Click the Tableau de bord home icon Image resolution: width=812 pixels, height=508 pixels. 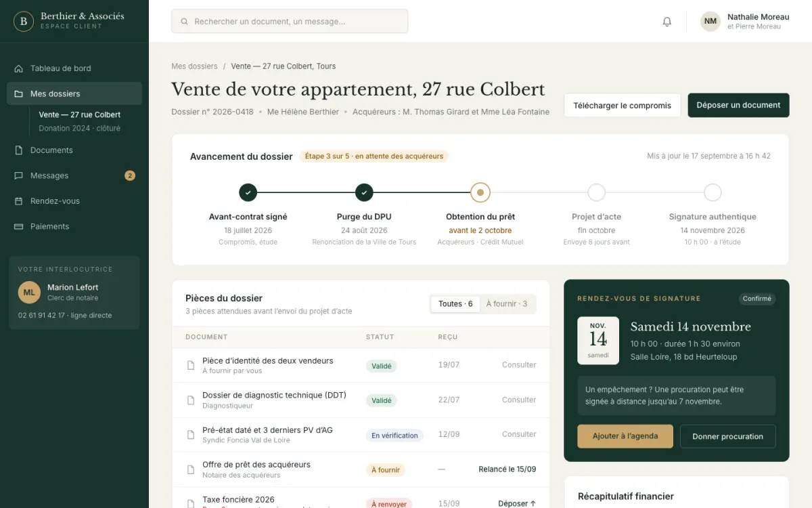pos(19,68)
